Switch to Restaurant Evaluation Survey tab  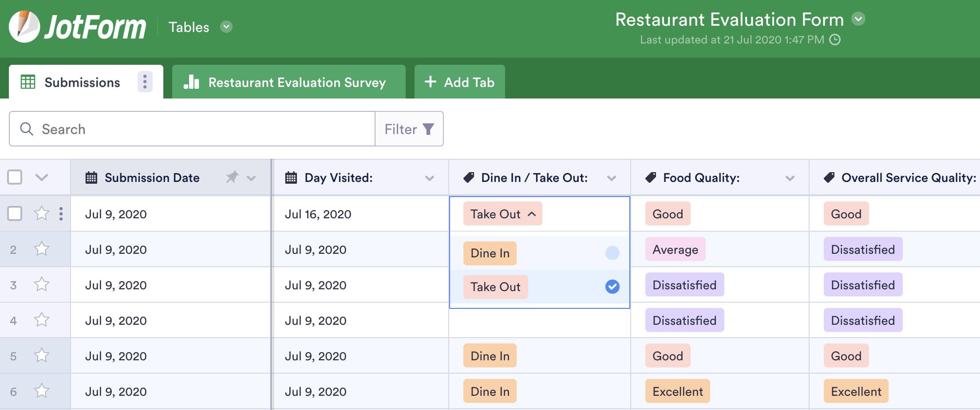coord(288,83)
